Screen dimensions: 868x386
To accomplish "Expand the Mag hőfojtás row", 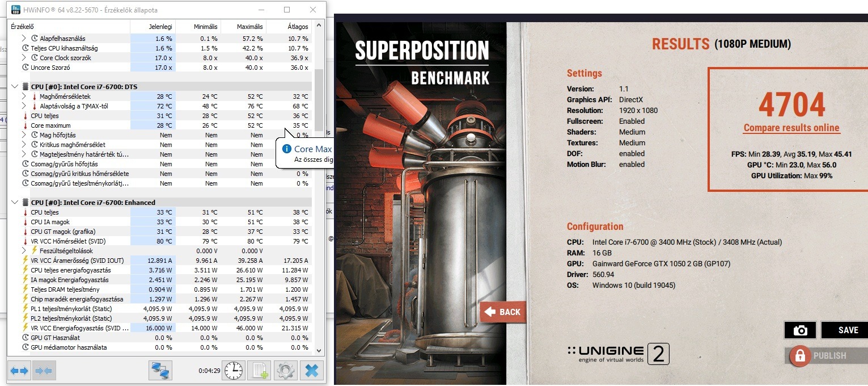I will pyautogui.click(x=24, y=135).
